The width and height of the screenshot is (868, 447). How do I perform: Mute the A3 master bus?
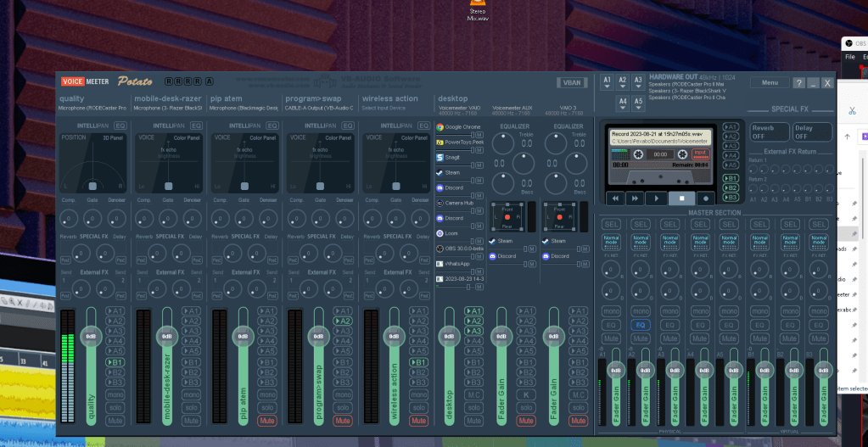670,338
